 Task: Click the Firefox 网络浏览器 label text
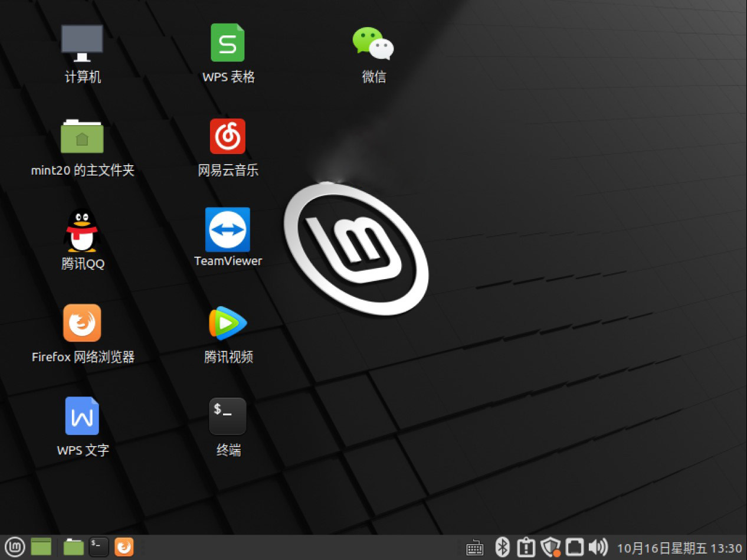coord(83,356)
